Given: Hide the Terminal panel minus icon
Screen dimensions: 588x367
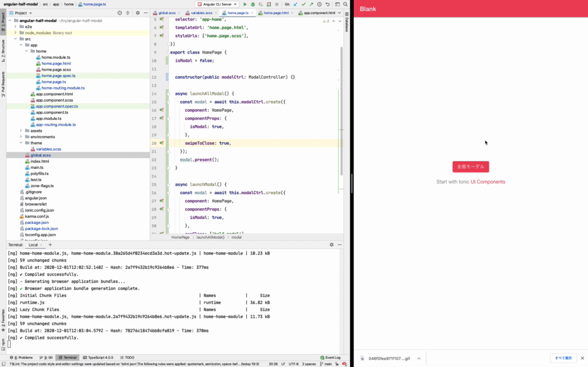Looking at the screenshot, I should [339, 245].
